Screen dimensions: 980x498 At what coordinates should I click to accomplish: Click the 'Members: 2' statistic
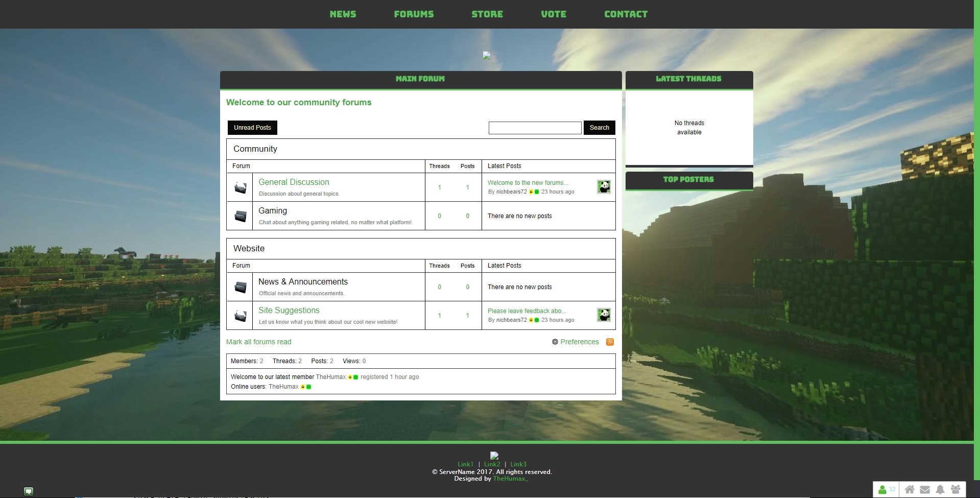(x=247, y=361)
